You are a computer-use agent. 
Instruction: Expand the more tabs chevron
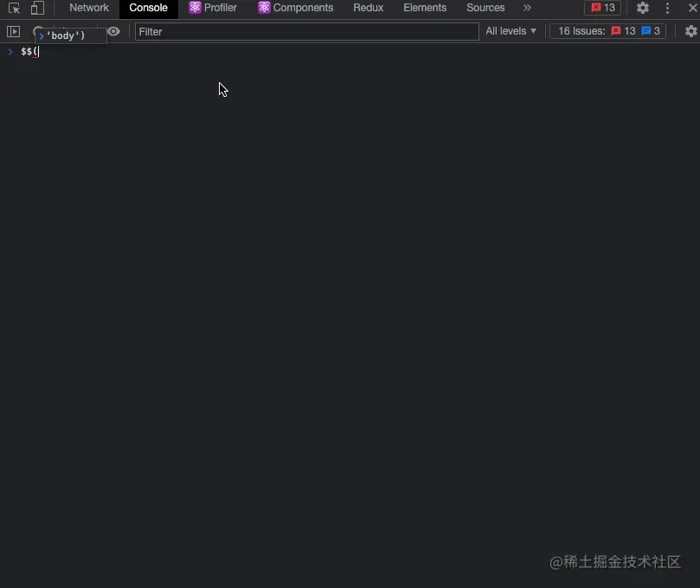pos(527,8)
